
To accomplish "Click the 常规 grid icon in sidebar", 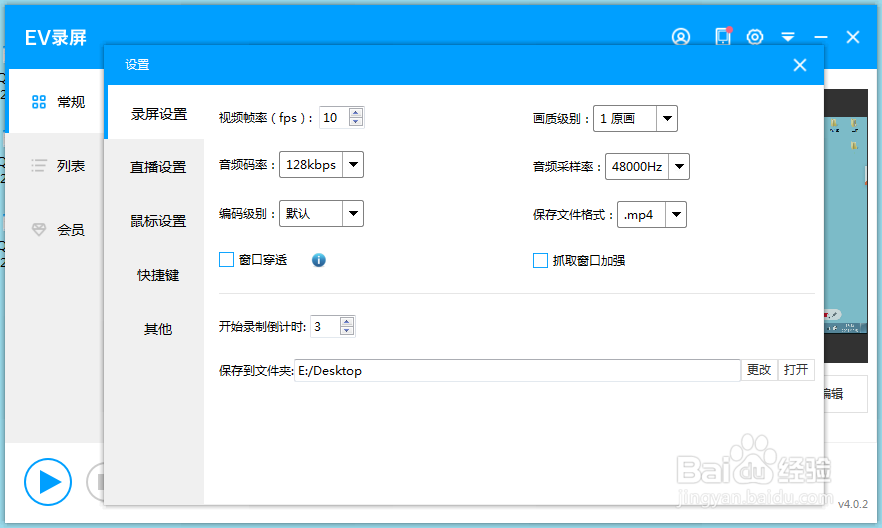I will click(x=39, y=102).
